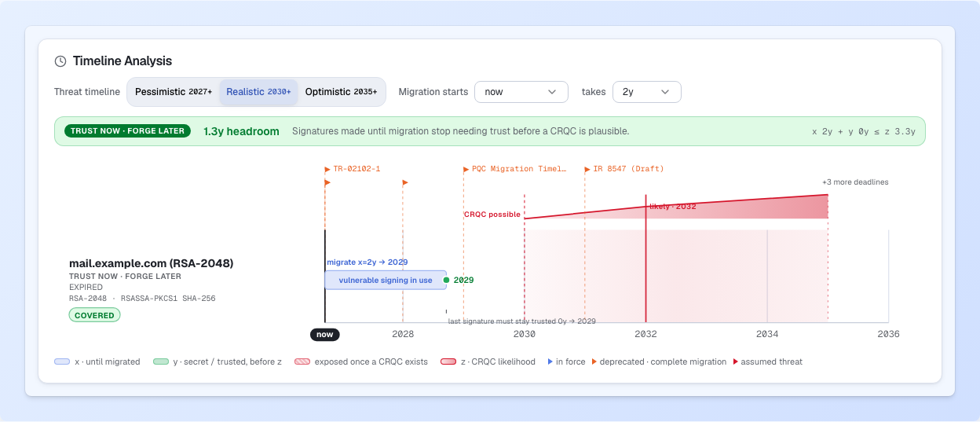The height and width of the screenshot is (422, 980).
Task: Open the takes duration dropdown
Action: (x=646, y=92)
